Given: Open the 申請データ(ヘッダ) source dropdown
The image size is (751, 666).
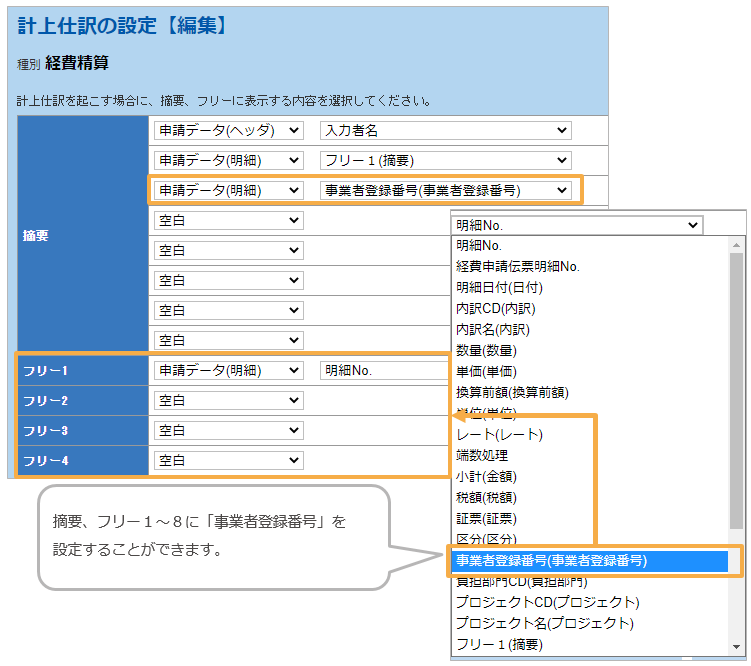Looking at the screenshot, I should (x=228, y=130).
